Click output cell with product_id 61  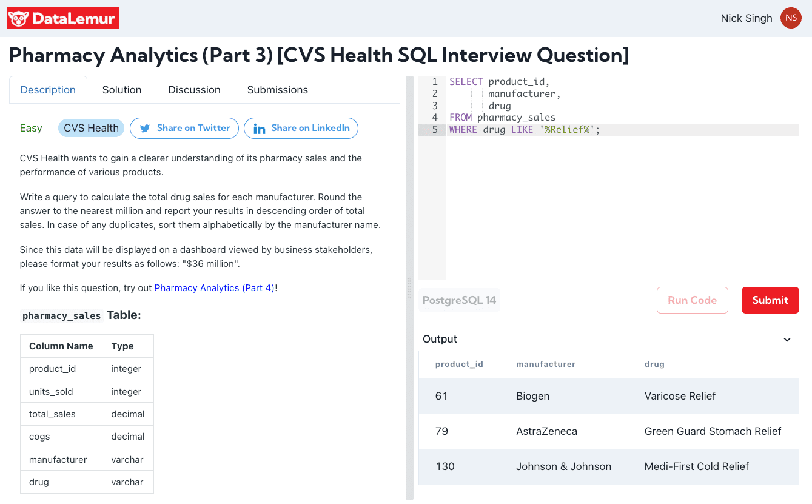point(441,396)
